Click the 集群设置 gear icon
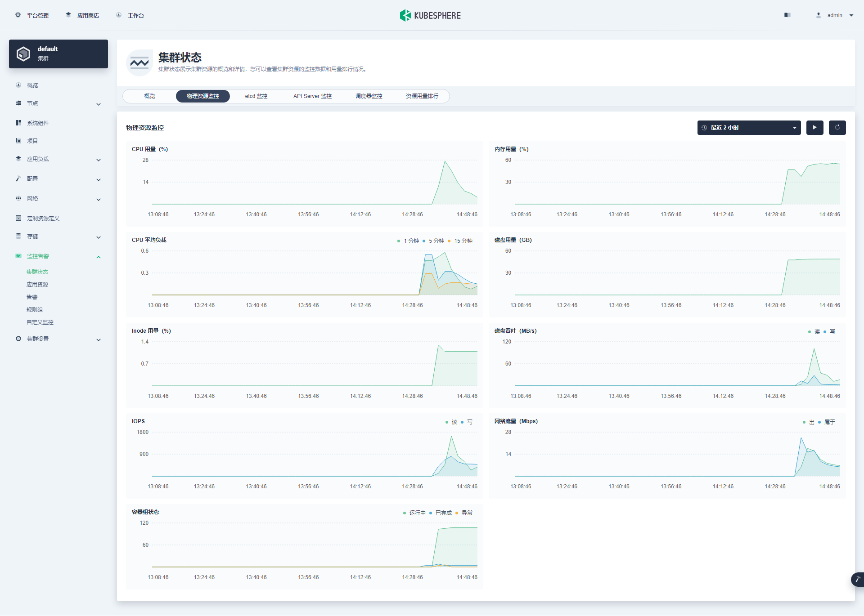The width and height of the screenshot is (864, 616). coord(18,339)
